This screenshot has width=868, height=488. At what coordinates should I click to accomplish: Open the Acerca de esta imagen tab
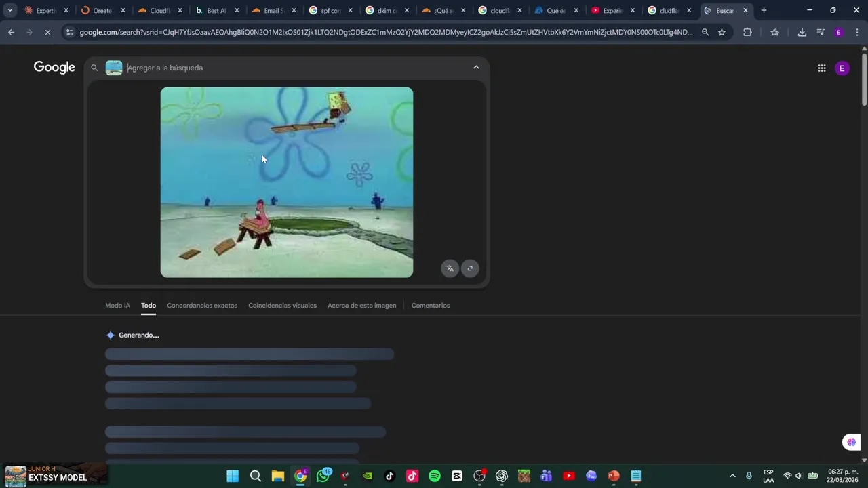click(x=362, y=306)
